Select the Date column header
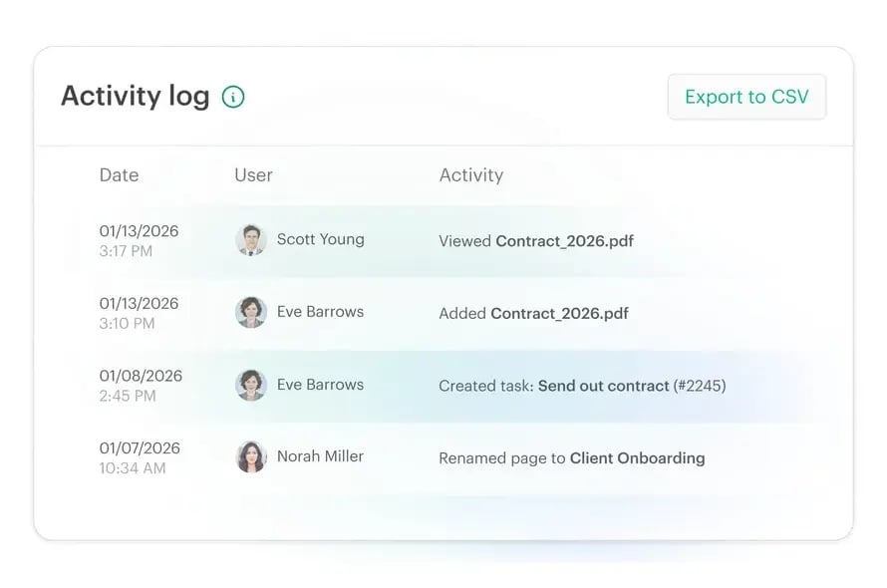887x588 pixels. (119, 174)
